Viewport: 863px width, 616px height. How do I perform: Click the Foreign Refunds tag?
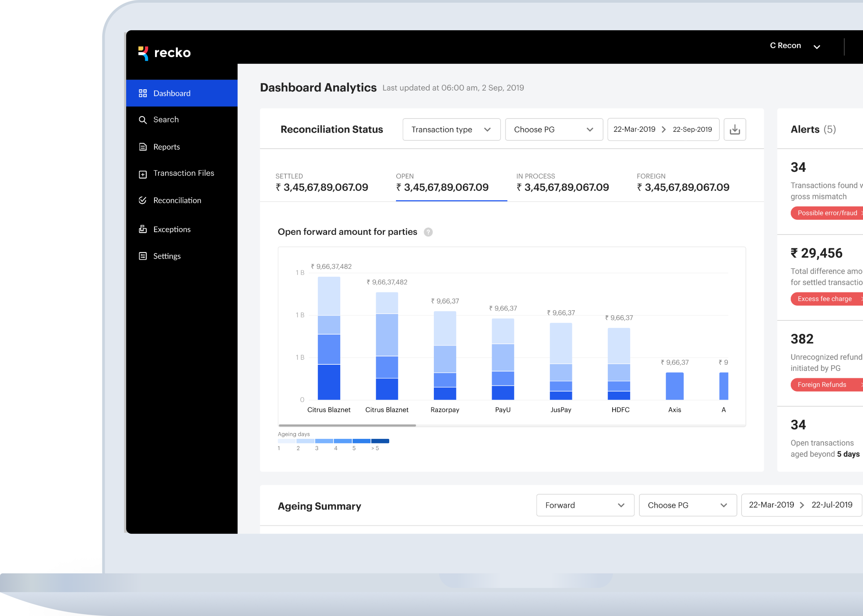pyautogui.click(x=827, y=384)
